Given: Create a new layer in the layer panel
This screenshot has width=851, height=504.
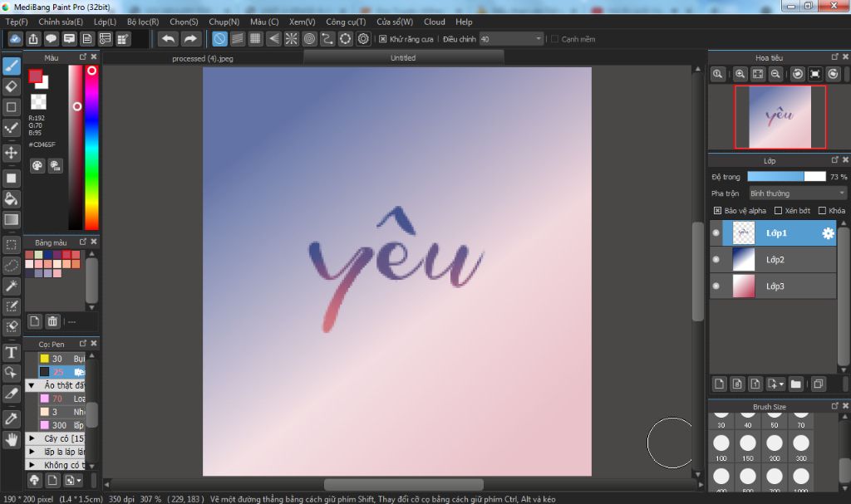Looking at the screenshot, I should (719, 384).
